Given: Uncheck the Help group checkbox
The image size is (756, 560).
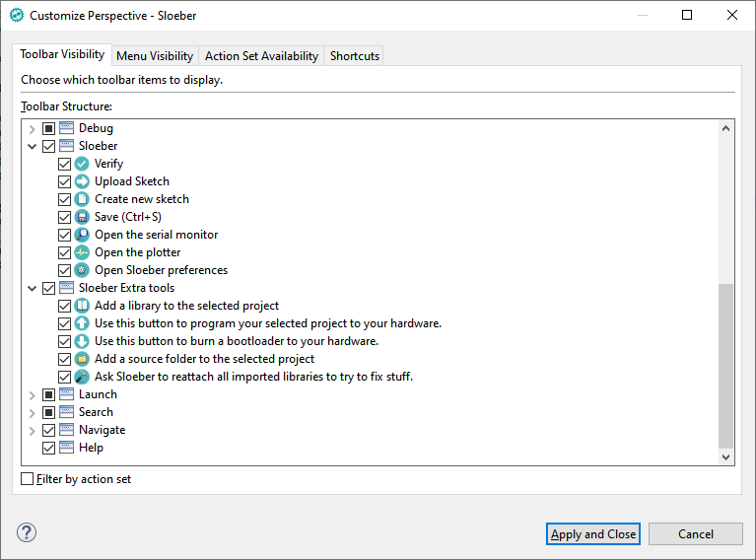Looking at the screenshot, I should pyautogui.click(x=48, y=448).
